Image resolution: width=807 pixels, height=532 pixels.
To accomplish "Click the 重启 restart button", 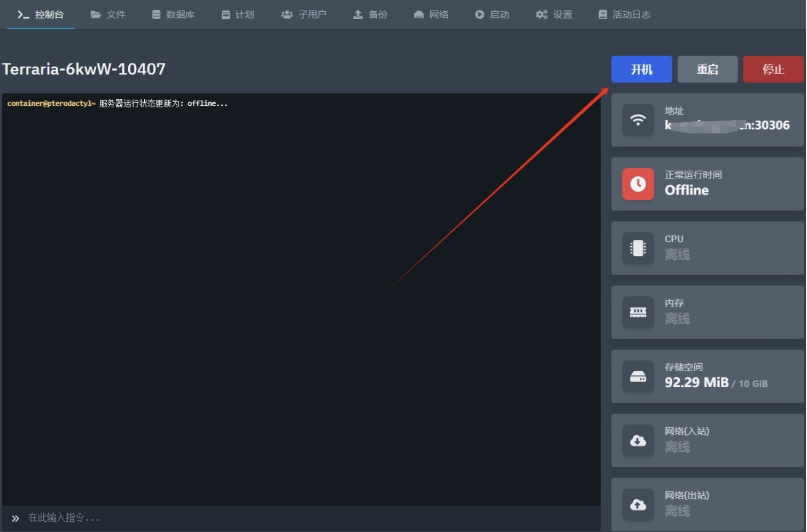I will [707, 69].
